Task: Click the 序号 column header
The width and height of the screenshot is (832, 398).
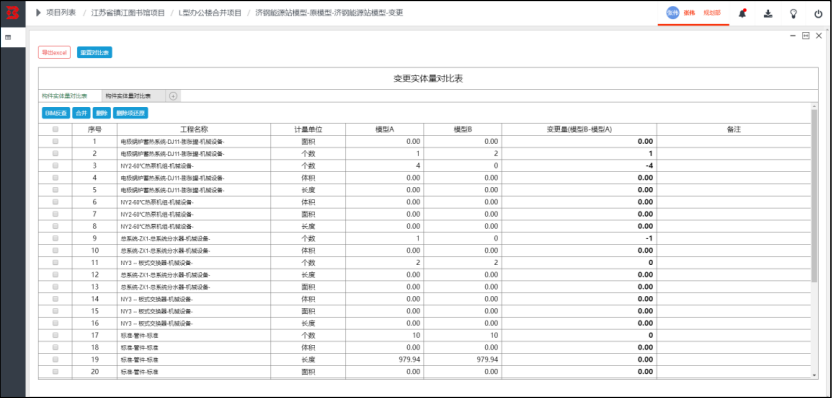Action: click(x=94, y=129)
